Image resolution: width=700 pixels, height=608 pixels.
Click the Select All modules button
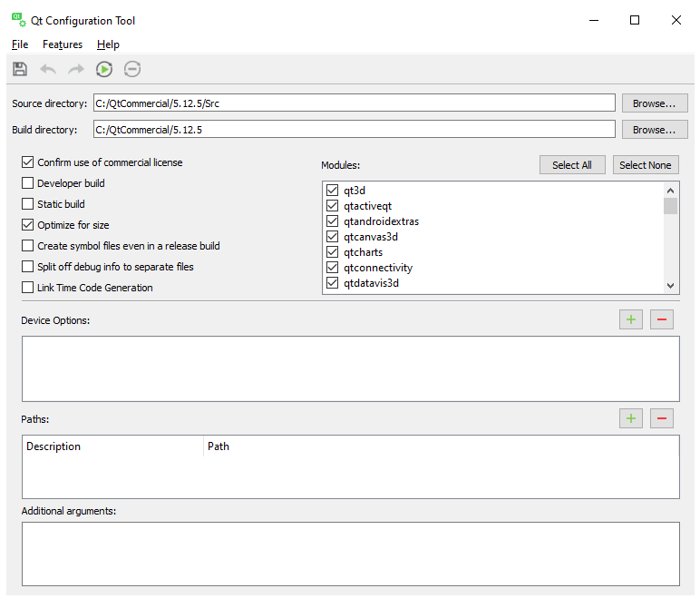[572, 165]
